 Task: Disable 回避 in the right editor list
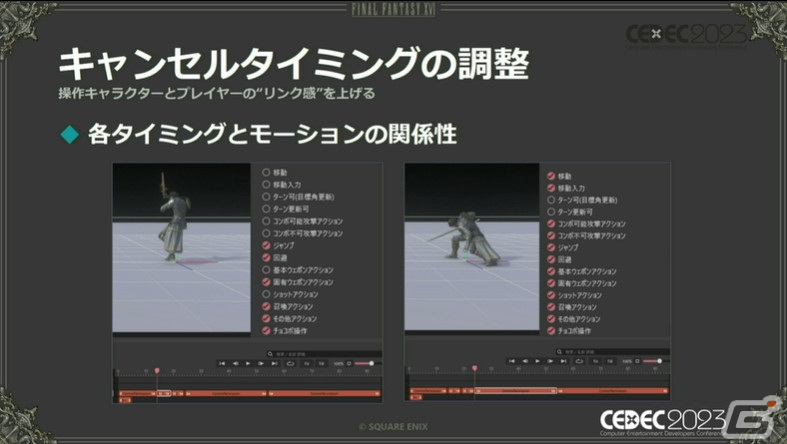click(x=551, y=259)
